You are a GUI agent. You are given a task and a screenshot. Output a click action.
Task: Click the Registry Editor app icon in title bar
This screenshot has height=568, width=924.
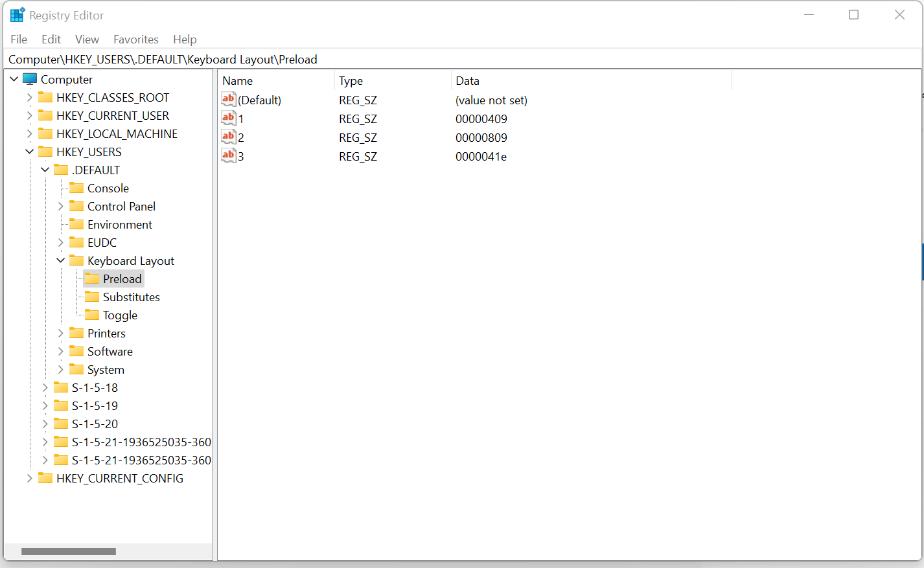pyautogui.click(x=17, y=15)
